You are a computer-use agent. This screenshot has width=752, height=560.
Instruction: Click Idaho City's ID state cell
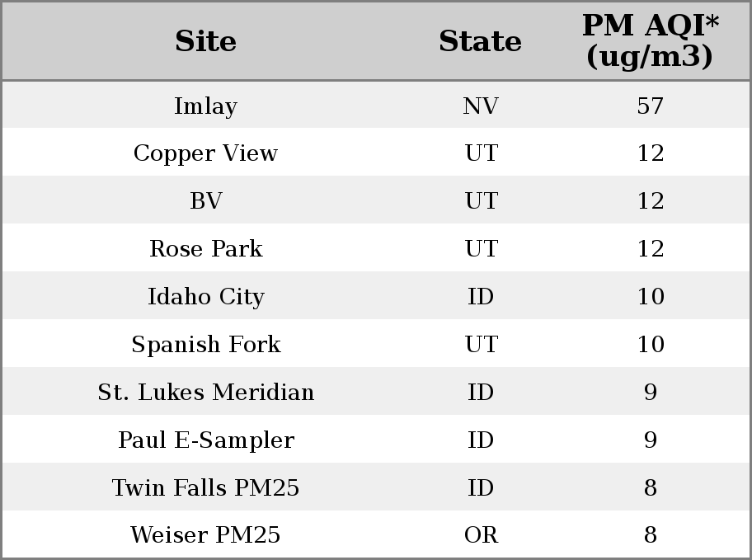(481, 297)
